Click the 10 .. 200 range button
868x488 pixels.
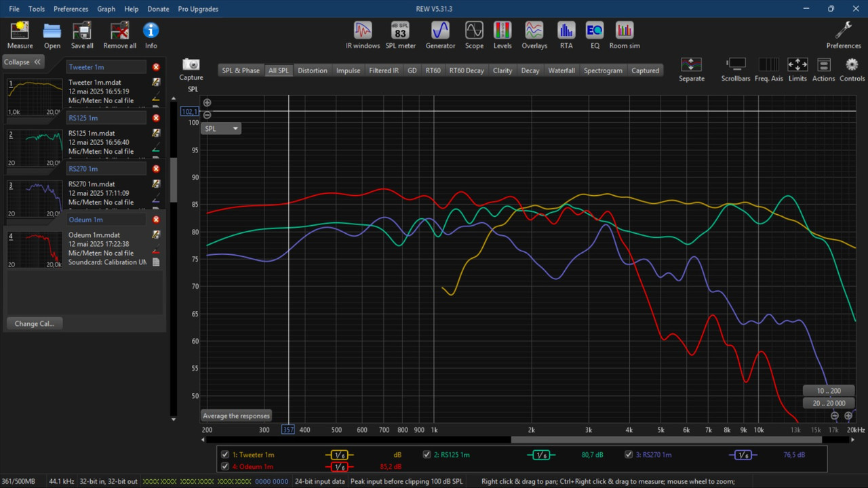(829, 391)
